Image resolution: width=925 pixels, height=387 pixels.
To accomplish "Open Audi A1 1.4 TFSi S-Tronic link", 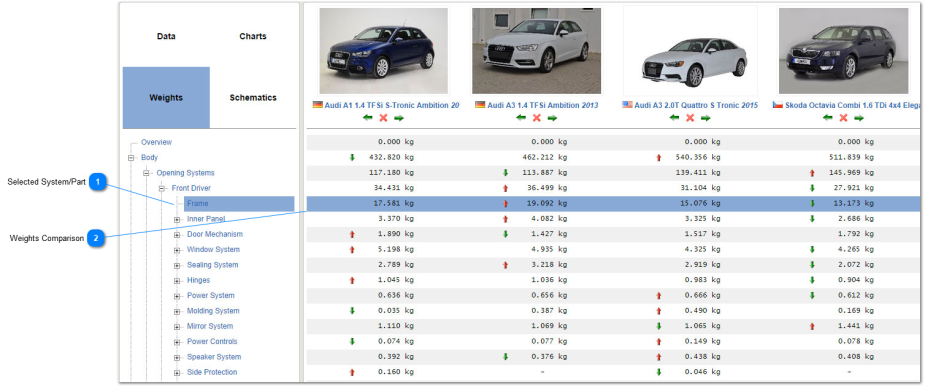I will click(x=392, y=105).
